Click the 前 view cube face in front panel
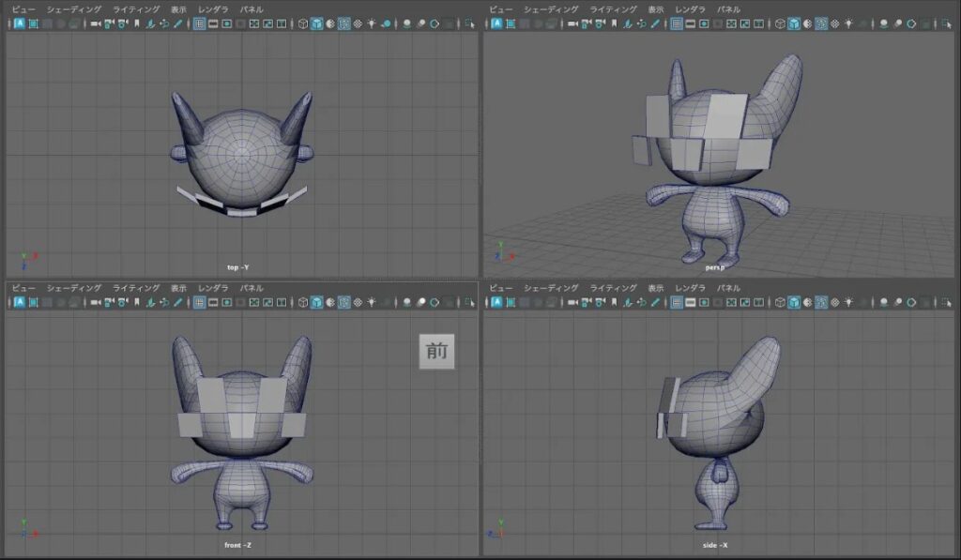The image size is (961, 560). pos(436,351)
